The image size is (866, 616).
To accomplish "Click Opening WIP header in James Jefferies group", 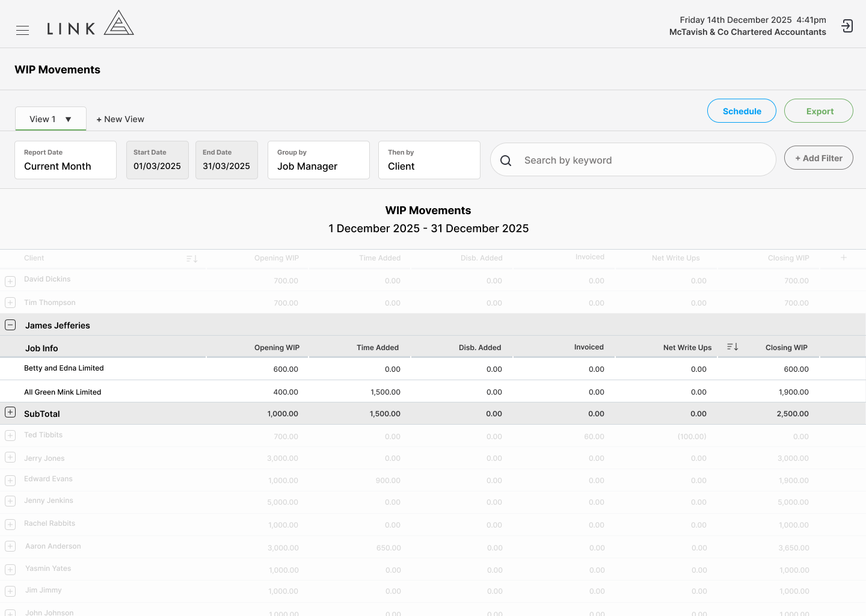I will [277, 348].
